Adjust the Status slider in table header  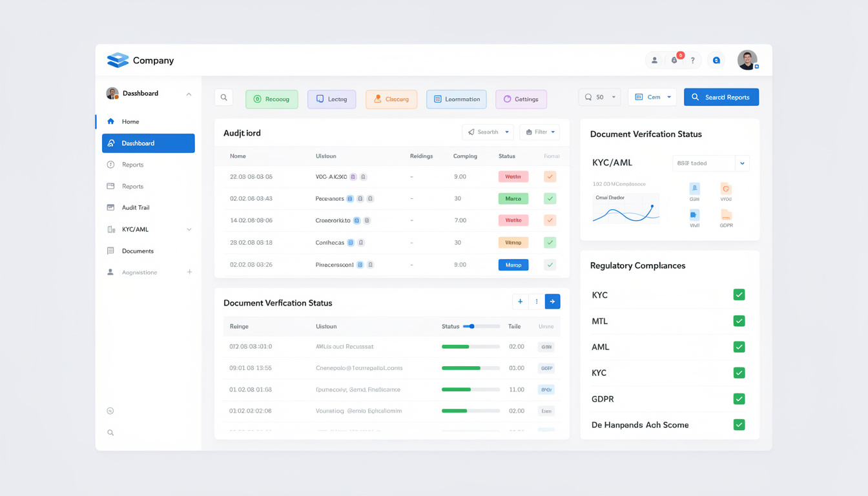(x=472, y=326)
